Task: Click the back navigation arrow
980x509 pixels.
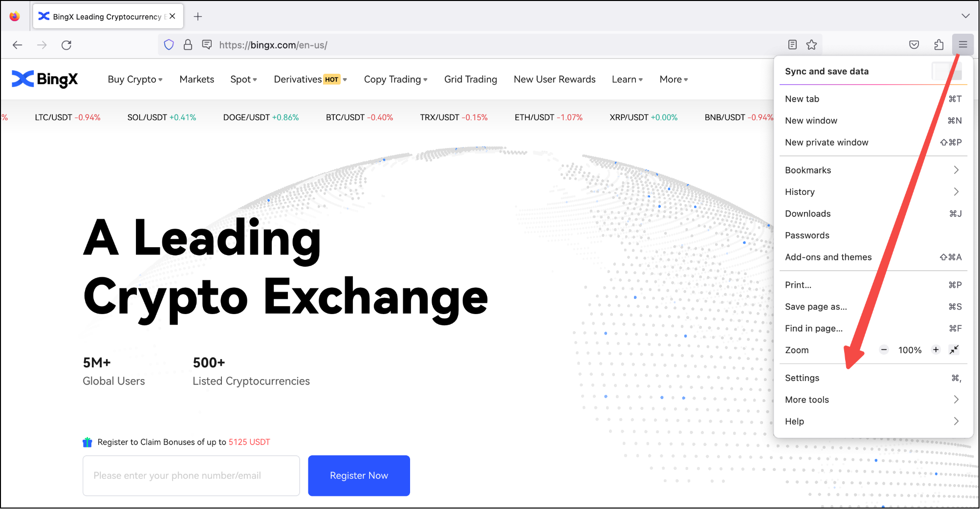Action: (18, 45)
